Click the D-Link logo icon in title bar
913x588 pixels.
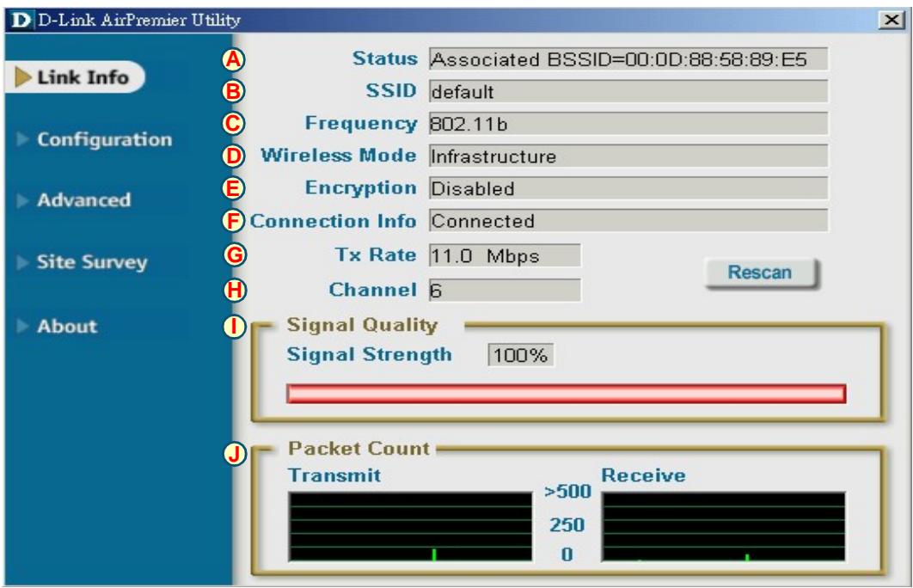[x=21, y=21]
